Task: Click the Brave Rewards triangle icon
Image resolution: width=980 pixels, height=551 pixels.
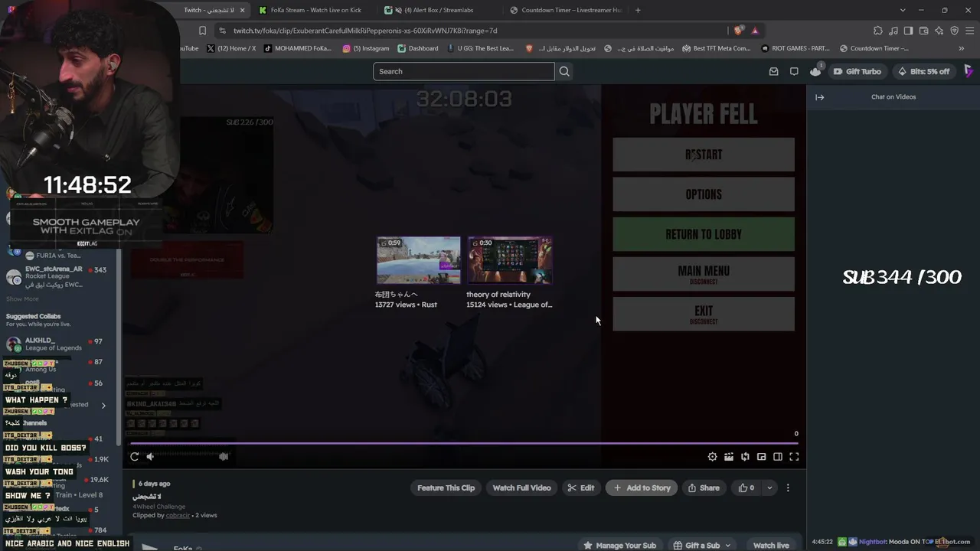Action: click(x=755, y=31)
